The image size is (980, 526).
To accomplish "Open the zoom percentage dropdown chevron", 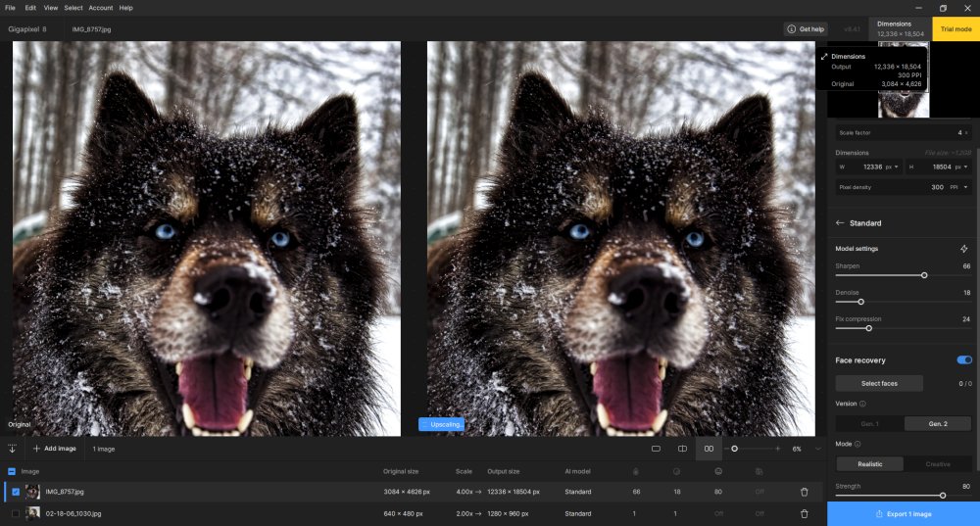I will [x=817, y=449].
